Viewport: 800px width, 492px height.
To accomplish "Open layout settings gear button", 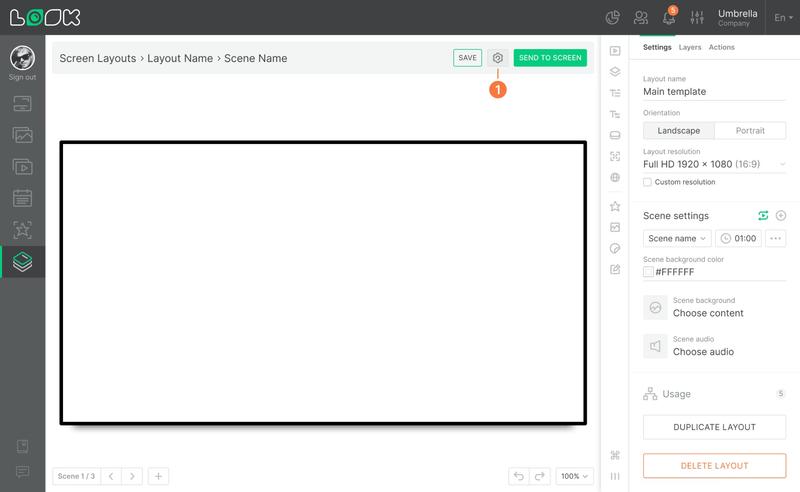I will 498,58.
